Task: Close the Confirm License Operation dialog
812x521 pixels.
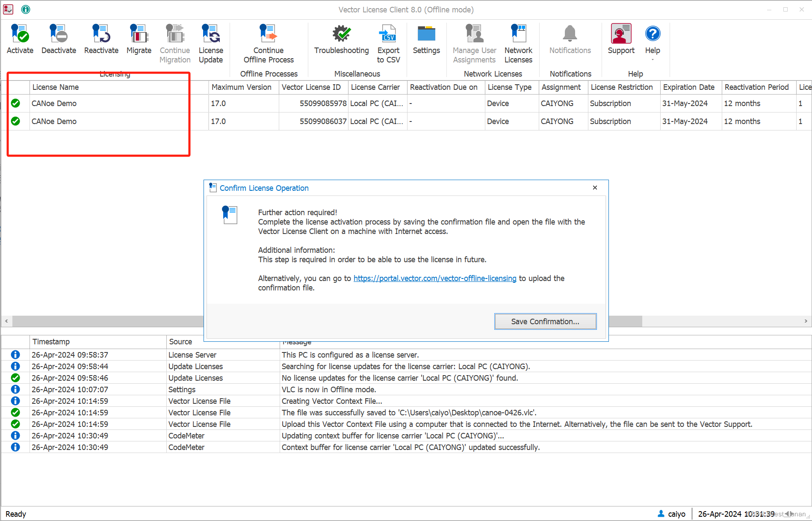Action: click(x=595, y=187)
